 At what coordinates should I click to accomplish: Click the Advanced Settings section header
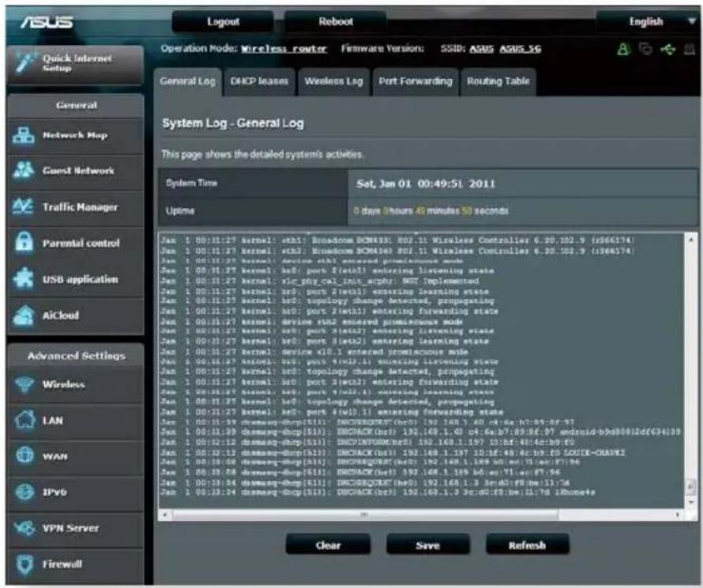[76, 356]
